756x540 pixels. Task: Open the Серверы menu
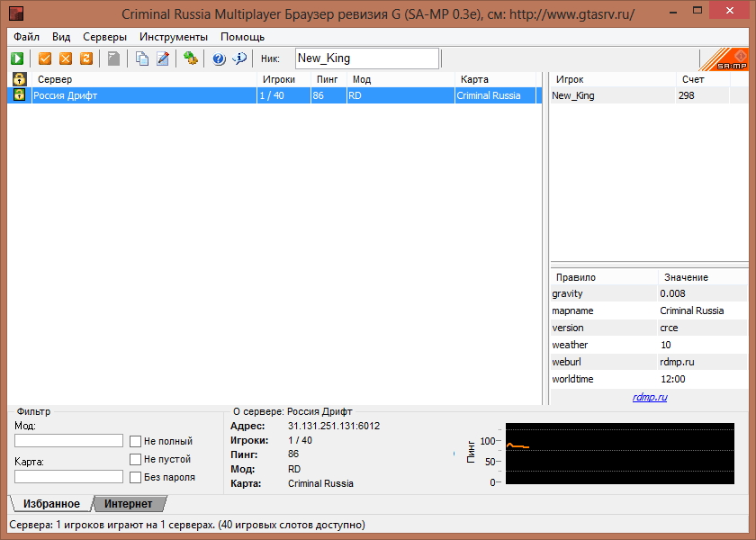pos(104,37)
